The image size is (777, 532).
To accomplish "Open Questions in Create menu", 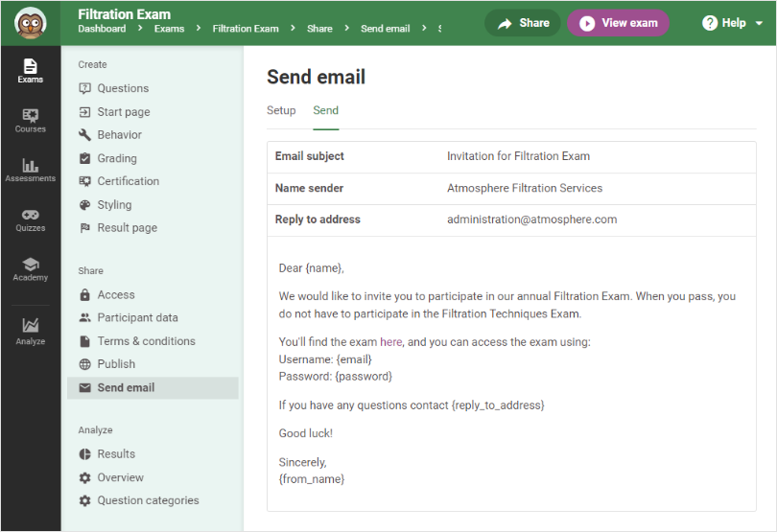I will (x=123, y=88).
